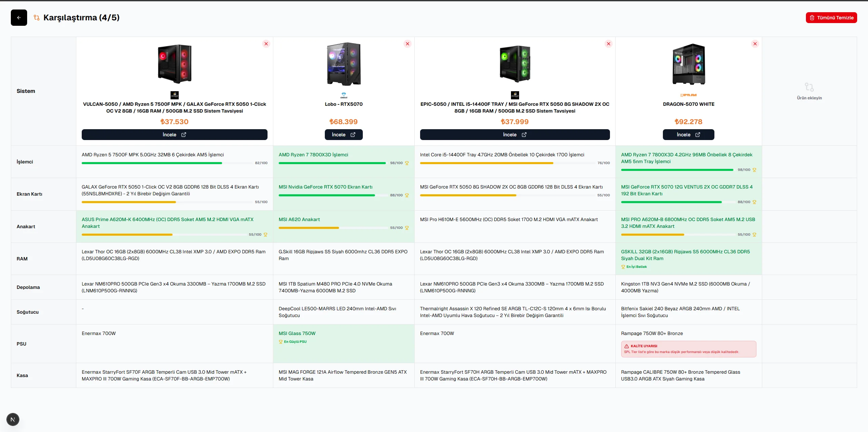Screen dimensions: 868x432
Task: Click the VULCAN-5050 case thumbnail
Action: pyautogui.click(x=175, y=64)
